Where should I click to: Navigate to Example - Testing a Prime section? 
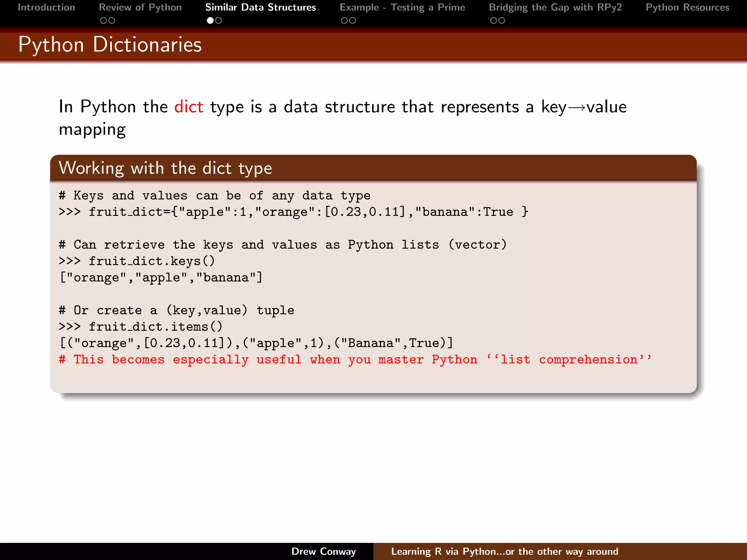click(402, 7)
